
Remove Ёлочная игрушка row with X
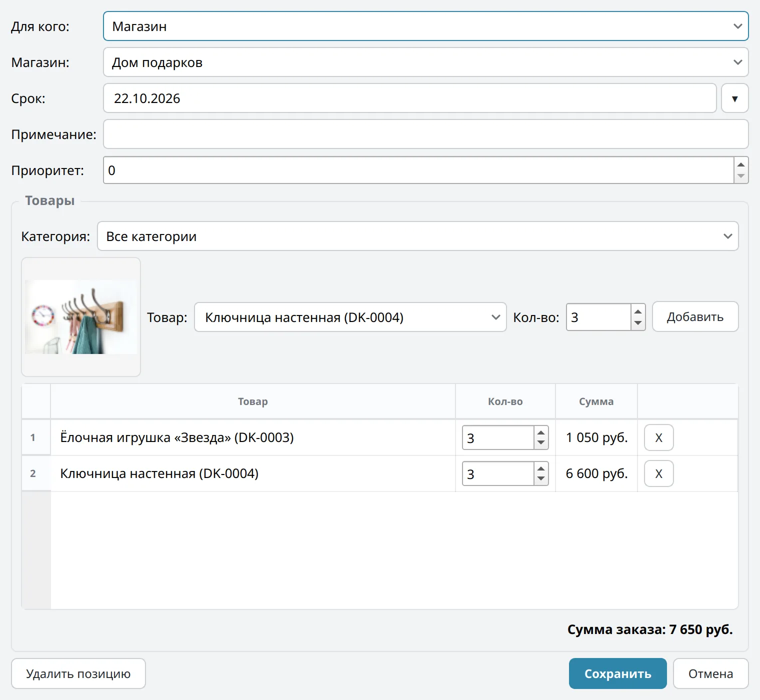[x=659, y=437]
